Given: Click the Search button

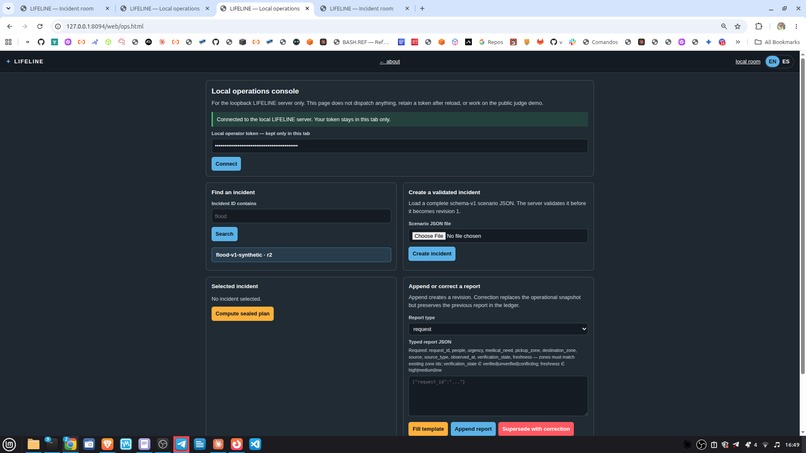Looking at the screenshot, I should coord(224,234).
